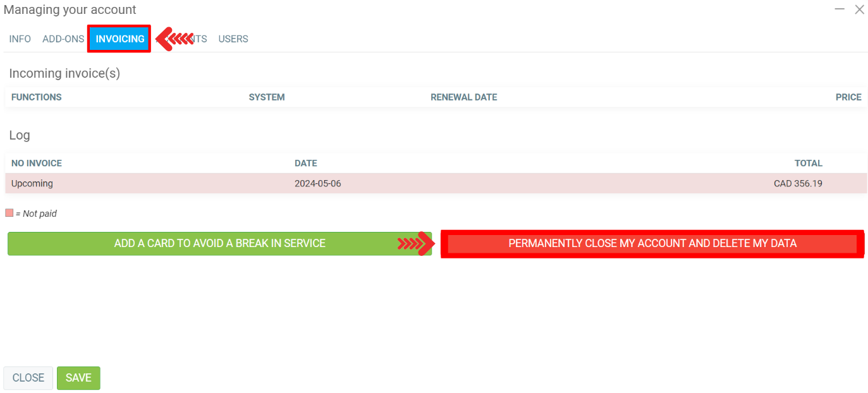Switch to the ADD-ONS tab

point(63,39)
